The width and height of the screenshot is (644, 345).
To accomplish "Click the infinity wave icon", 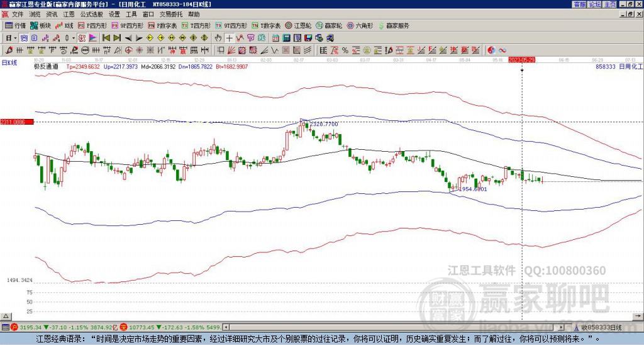I will 502,50.
